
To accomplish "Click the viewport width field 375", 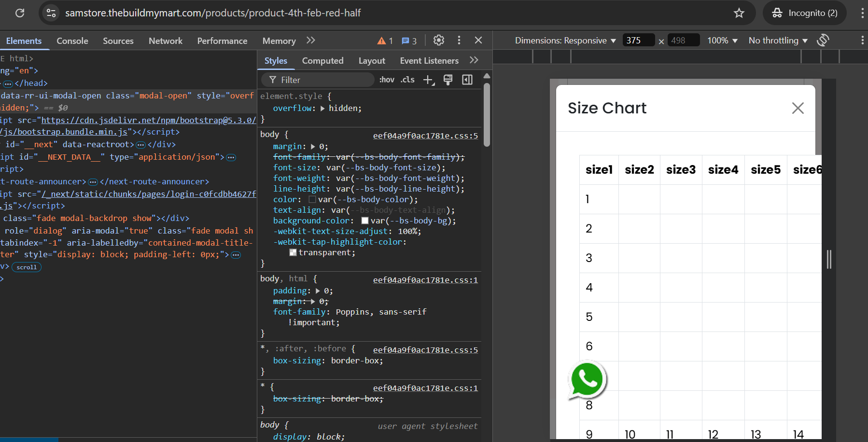I will click(x=638, y=41).
